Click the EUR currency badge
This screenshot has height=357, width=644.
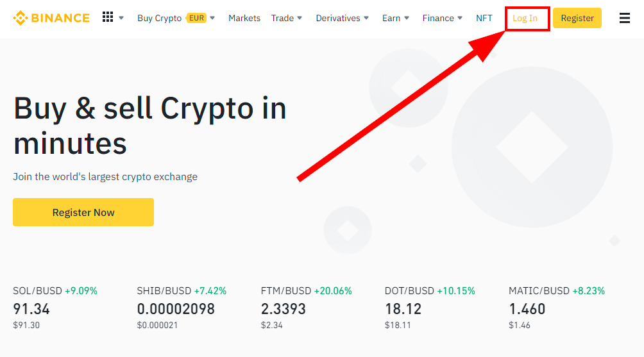196,18
